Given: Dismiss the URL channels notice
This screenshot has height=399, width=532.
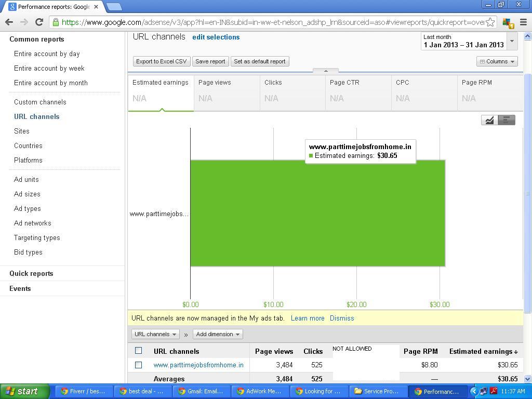Looking at the screenshot, I should click(x=342, y=318).
